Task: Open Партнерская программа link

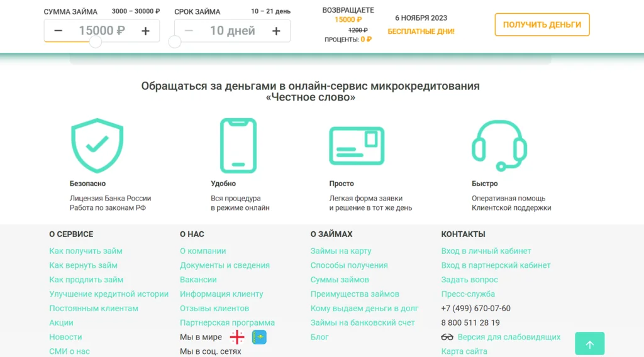Action: (227, 322)
